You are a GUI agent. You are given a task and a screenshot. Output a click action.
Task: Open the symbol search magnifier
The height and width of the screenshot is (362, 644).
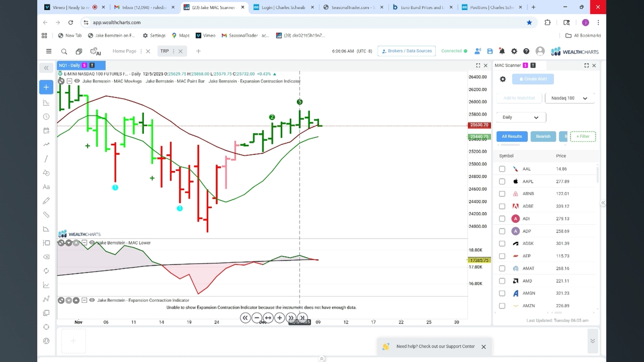point(64,51)
